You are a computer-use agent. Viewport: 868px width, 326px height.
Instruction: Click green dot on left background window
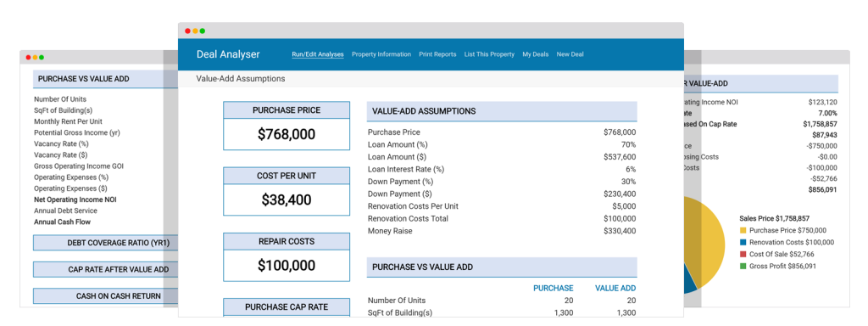pos(42,57)
